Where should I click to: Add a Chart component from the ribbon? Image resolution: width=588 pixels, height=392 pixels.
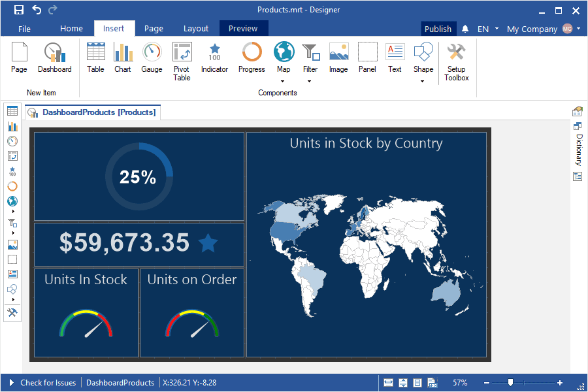point(123,57)
